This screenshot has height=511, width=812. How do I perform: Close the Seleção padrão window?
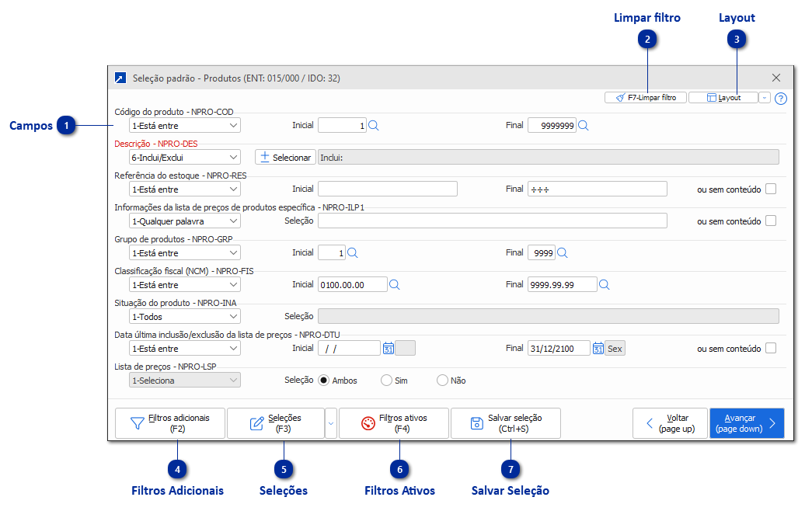pos(776,78)
